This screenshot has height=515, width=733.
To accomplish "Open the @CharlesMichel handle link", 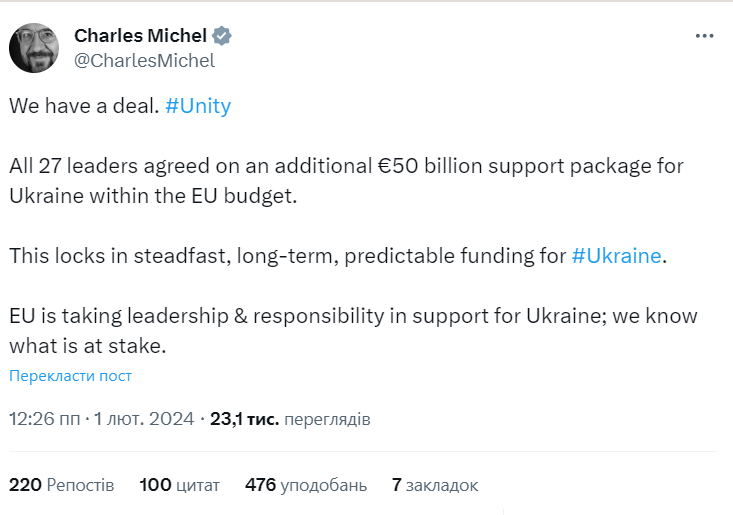I will [x=144, y=60].
